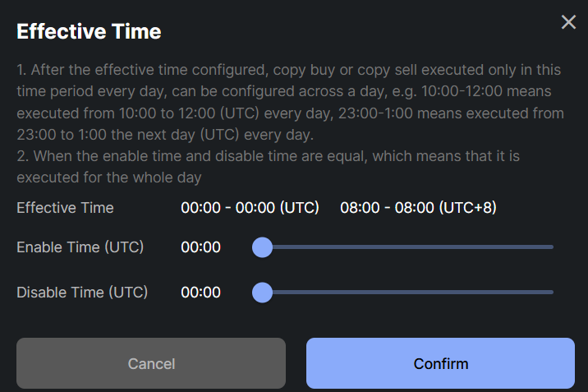Click the right end of the Disable Time track

coord(550,292)
